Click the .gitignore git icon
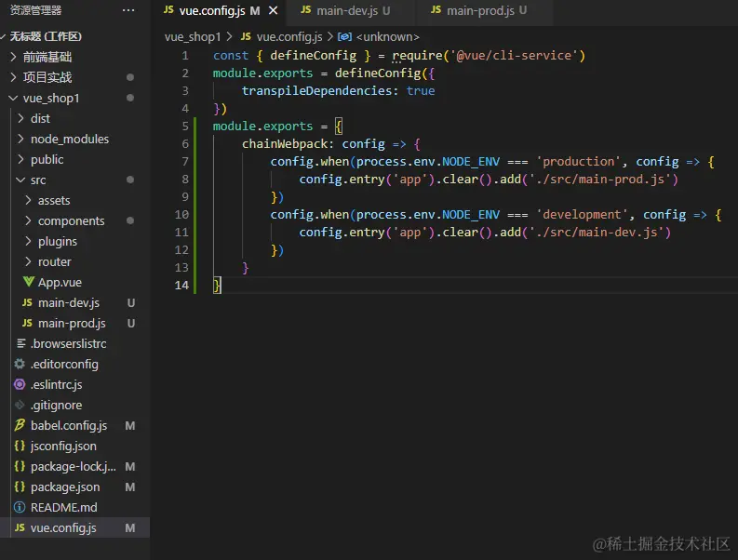The image size is (738, 560). pyautogui.click(x=20, y=405)
